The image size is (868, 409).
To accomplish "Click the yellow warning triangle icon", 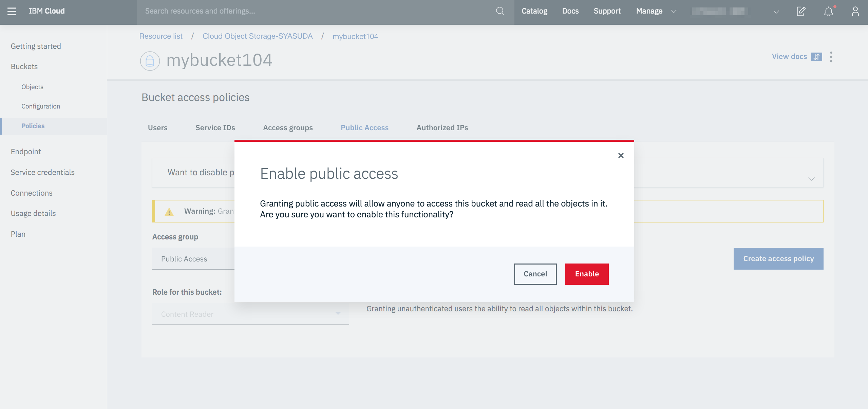I will (169, 212).
